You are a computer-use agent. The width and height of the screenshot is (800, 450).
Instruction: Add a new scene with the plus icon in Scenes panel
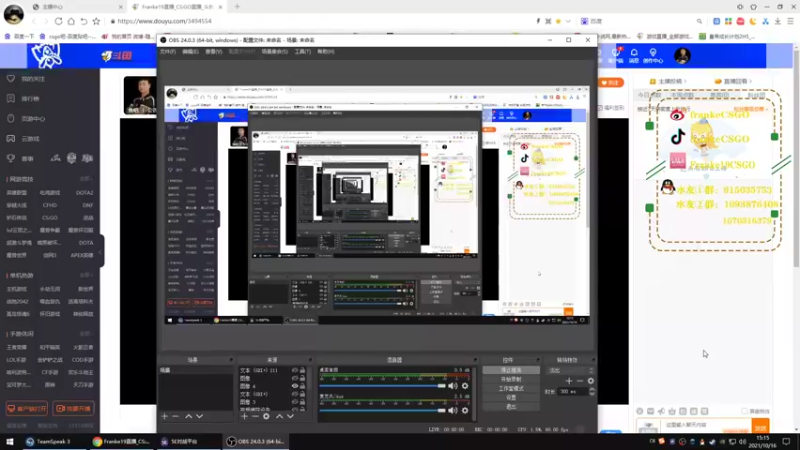pos(164,416)
